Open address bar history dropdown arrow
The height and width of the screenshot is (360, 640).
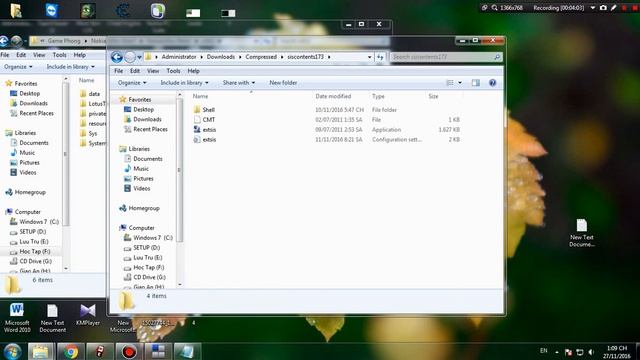(x=369, y=57)
